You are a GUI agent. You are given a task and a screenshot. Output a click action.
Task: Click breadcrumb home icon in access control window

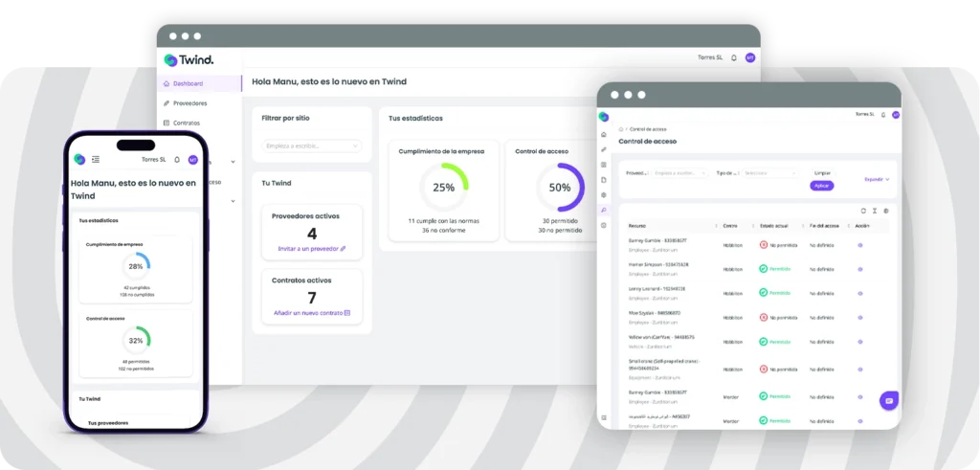click(620, 129)
